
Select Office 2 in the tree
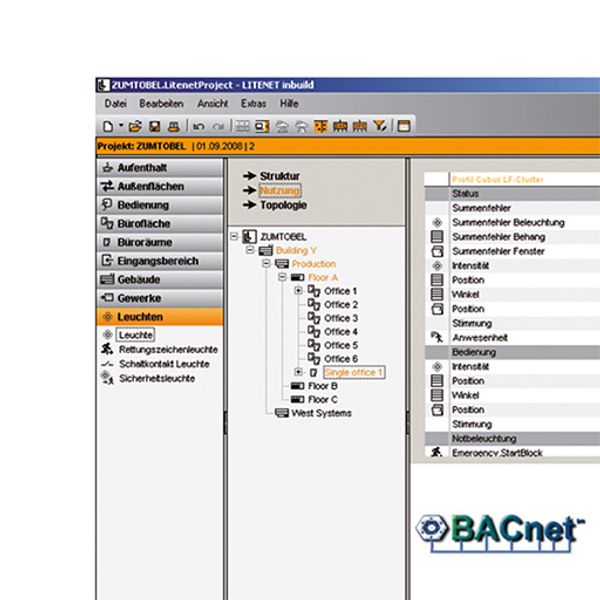tap(341, 305)
